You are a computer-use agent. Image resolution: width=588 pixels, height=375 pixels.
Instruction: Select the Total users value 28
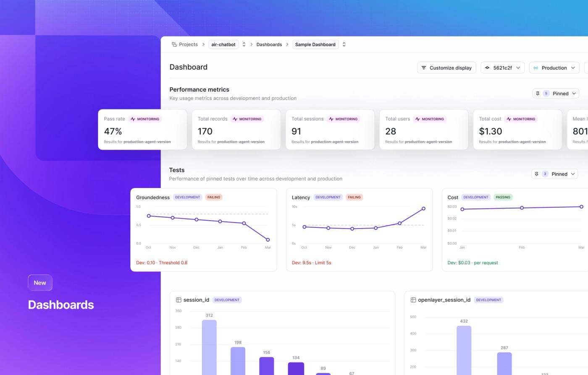391,131
